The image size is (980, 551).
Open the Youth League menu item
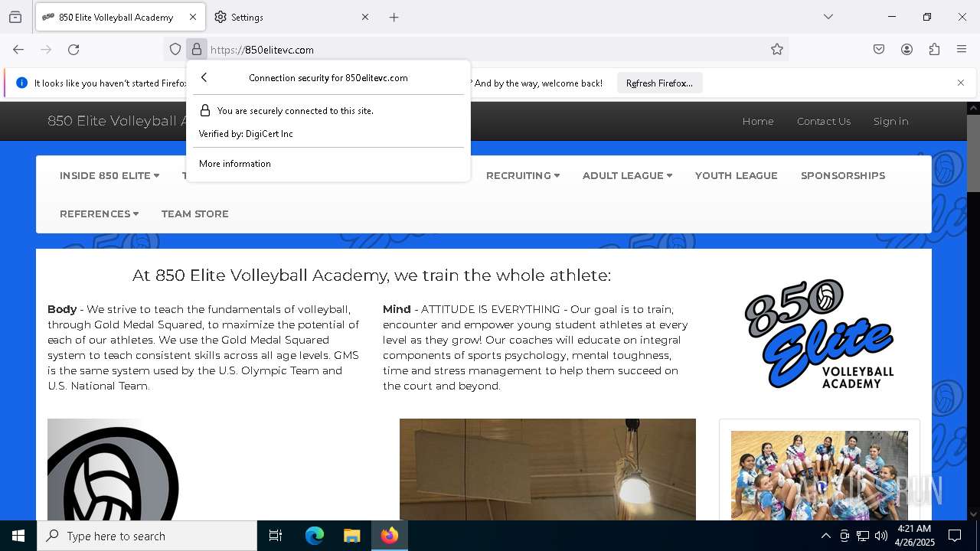(736, 175)
